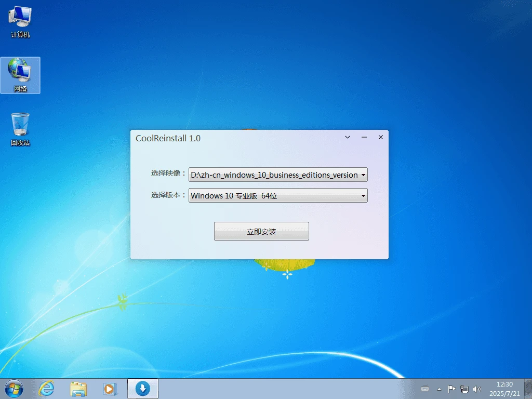Check network status via the tray icon
The width and height of the screenshot is (532, 399).
point(464,389)
